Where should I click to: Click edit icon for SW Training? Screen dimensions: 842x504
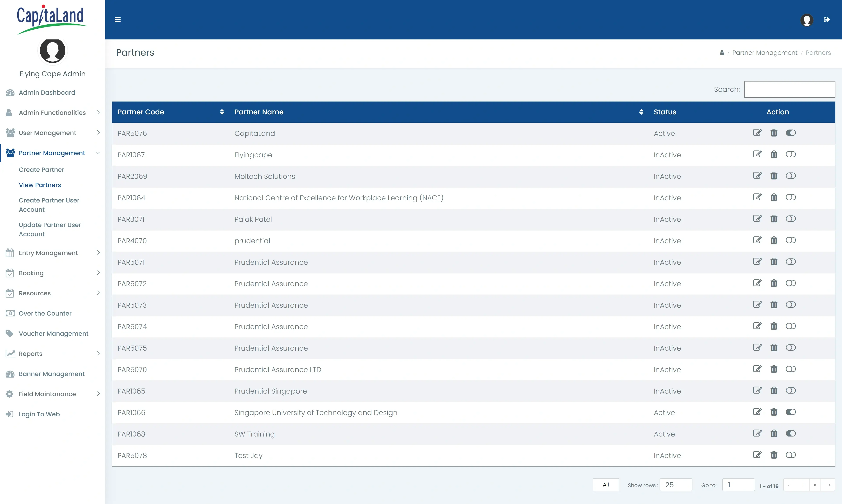coord(757,433)
